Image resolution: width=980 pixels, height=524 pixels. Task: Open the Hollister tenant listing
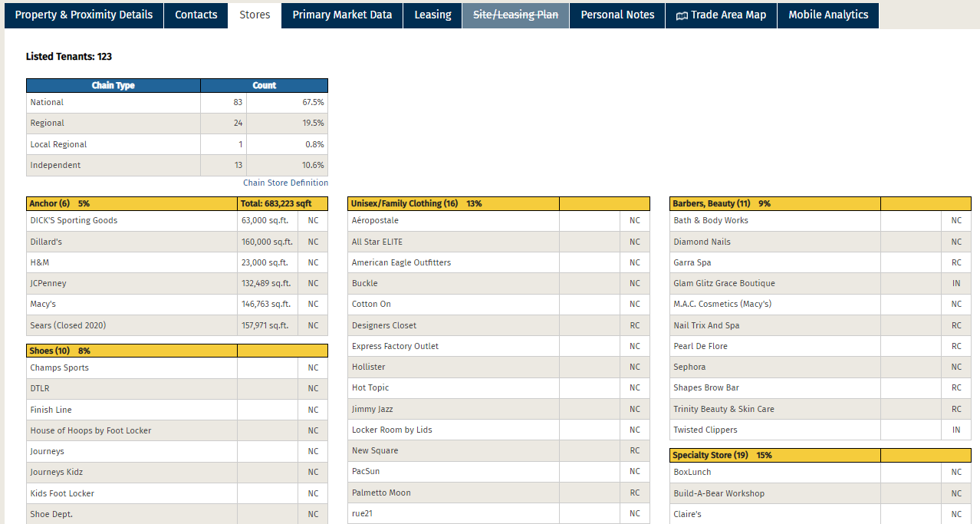tap(367, 367)
